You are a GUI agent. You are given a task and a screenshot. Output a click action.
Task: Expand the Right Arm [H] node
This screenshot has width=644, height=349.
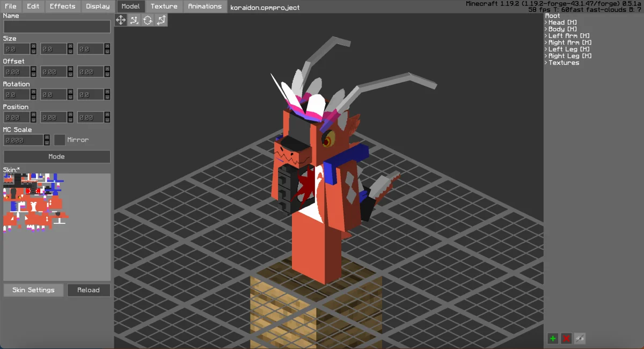point(546,42)
